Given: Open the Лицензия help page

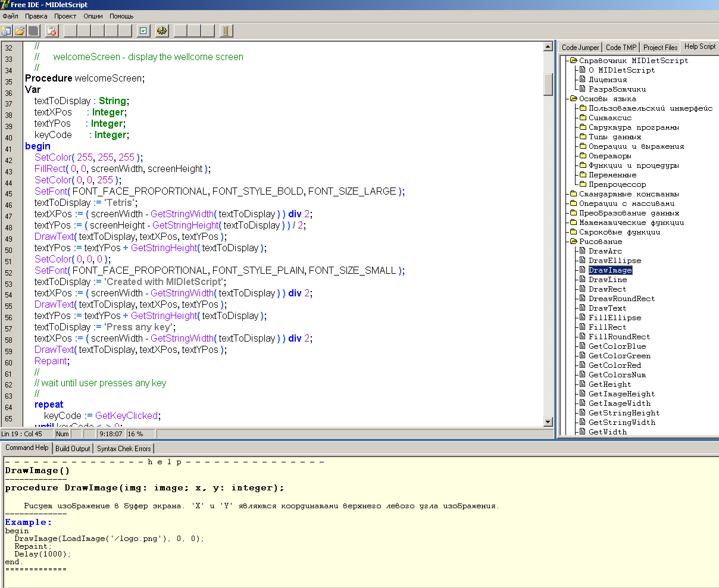Looking at the screenshot, I should (x=607, y=80).
